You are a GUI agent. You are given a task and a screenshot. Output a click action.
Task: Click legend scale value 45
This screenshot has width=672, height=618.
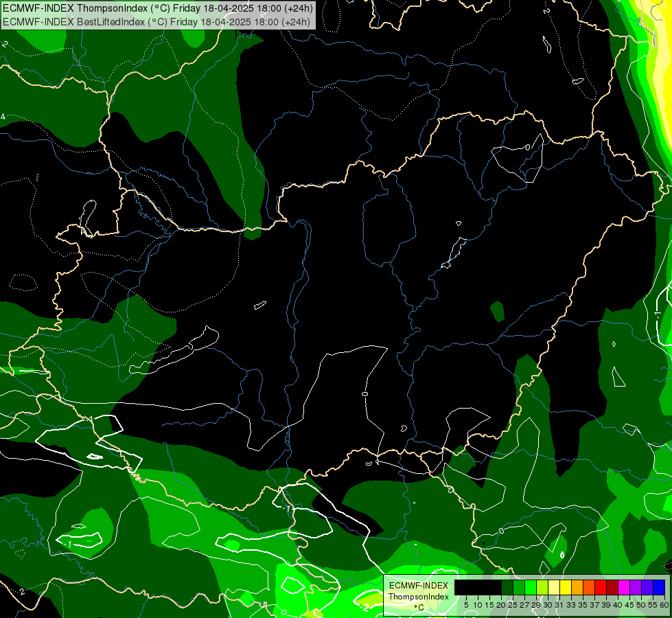629,605
